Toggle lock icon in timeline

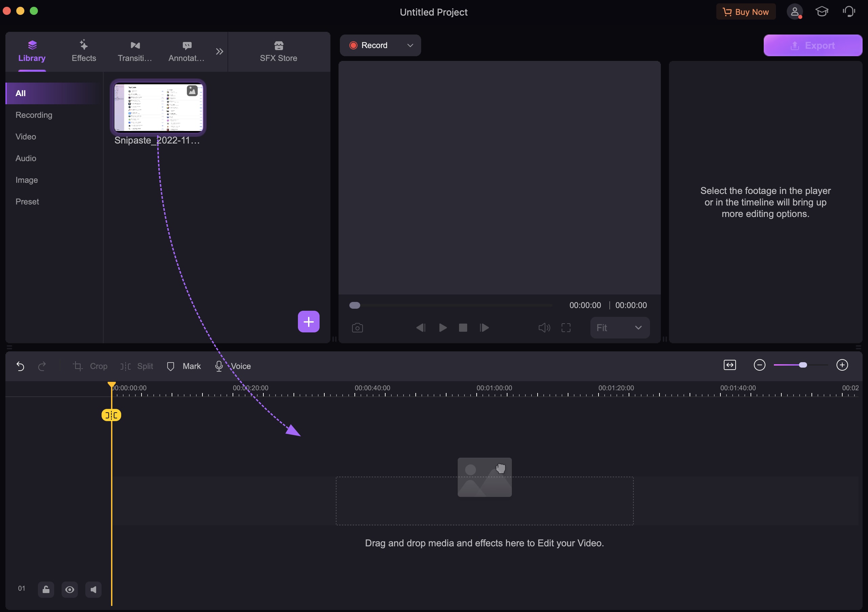(x=45, y=589)
